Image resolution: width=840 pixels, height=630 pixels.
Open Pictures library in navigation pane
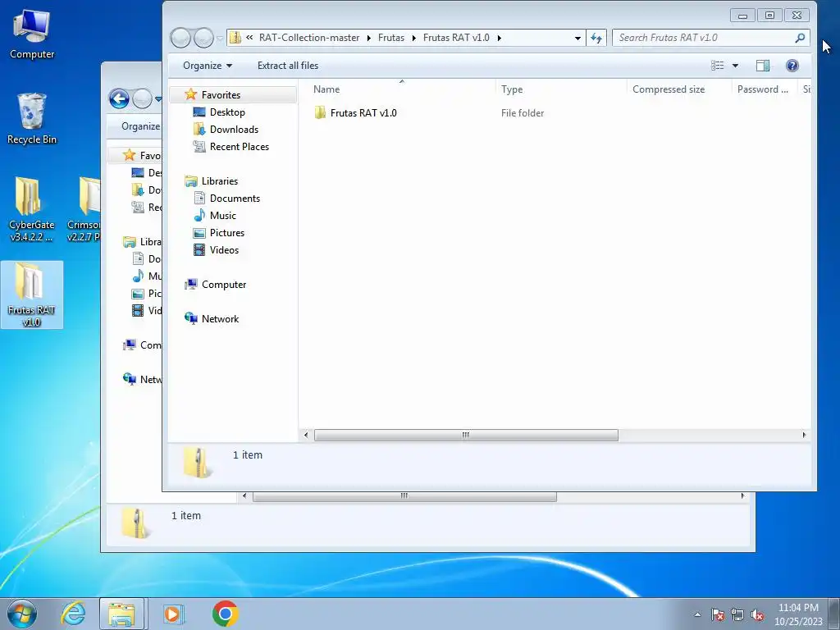coord(227,232)
